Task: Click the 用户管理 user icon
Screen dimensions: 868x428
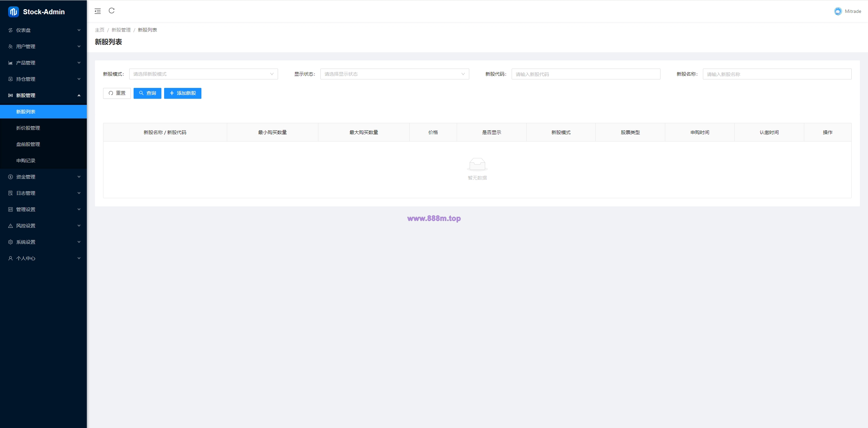Action: click(x=11, y=46)
